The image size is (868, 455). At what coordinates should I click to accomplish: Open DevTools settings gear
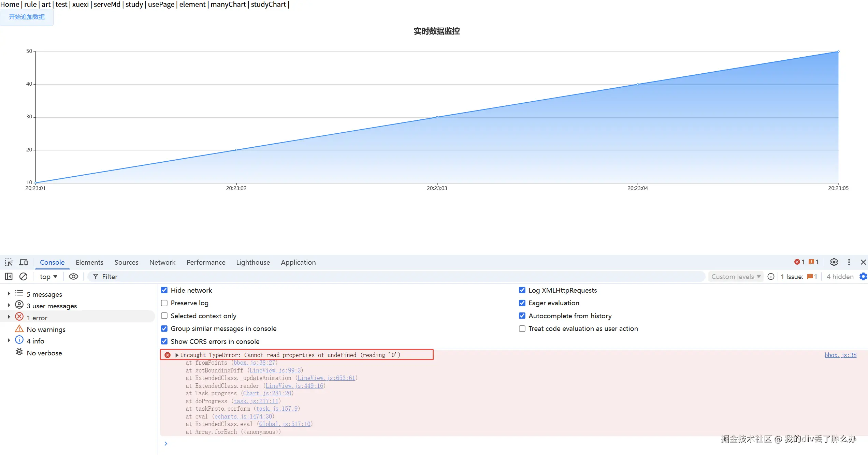tap(834, 262)
